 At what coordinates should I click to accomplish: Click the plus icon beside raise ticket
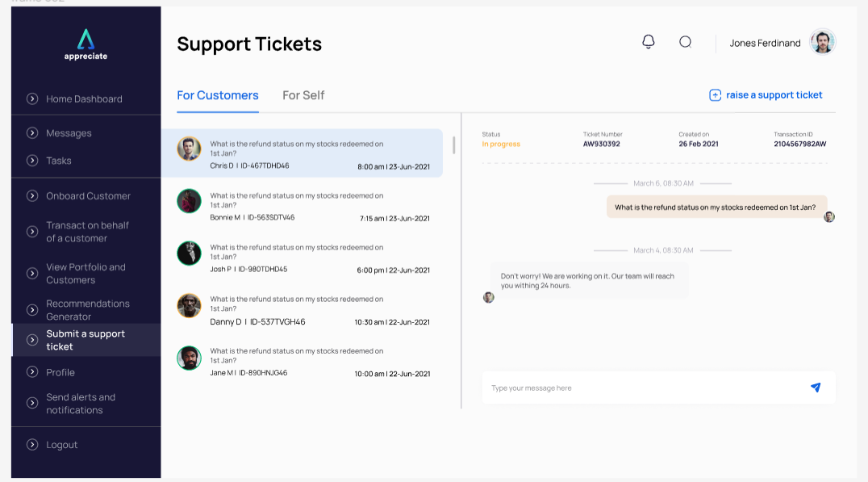(715, 95)
